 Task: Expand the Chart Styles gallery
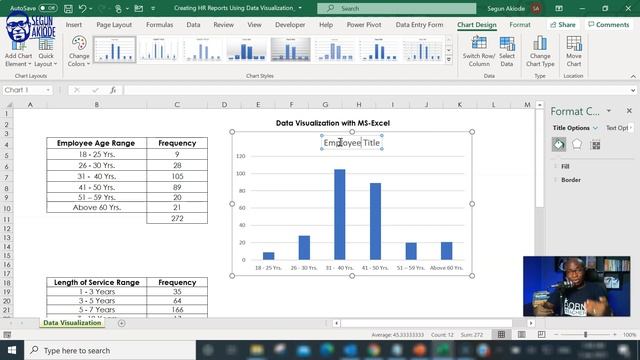pos(449,60)
